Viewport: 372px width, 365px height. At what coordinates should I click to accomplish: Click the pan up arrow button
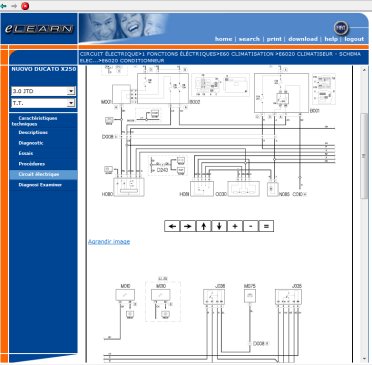(204, 226)
